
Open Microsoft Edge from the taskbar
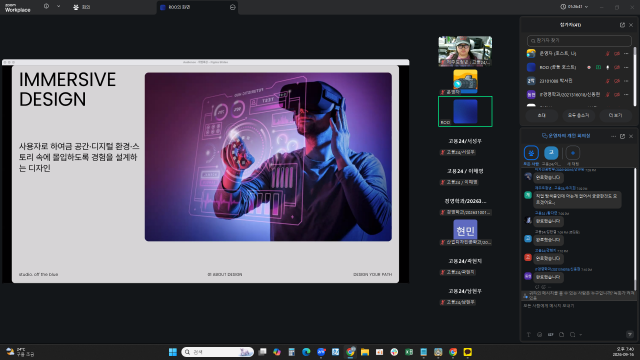click(x=306, y=352)
